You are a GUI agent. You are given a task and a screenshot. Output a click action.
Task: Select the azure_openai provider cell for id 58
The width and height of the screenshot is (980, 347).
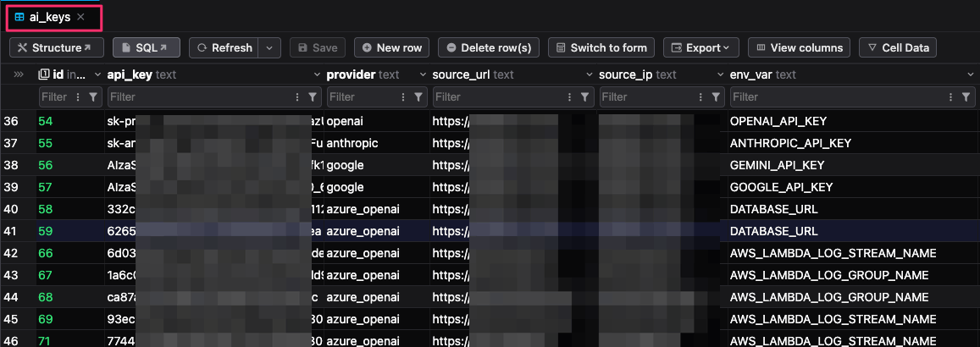[376, 209]
